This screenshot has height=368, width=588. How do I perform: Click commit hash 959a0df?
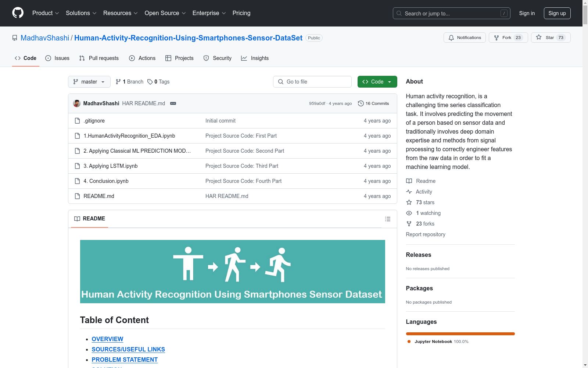click(317, 103)
